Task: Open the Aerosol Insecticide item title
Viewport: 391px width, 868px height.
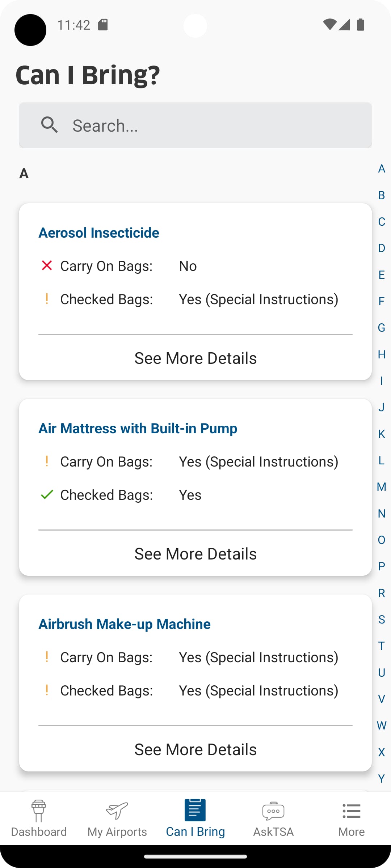Action: [99, 233]
